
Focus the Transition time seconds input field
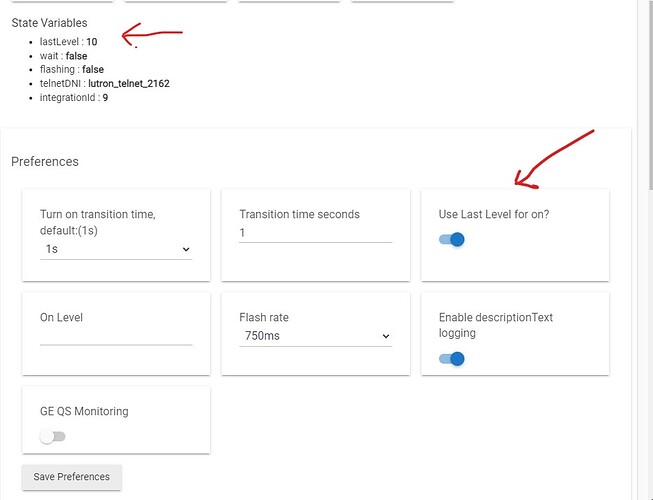click(x=315, y=233)
